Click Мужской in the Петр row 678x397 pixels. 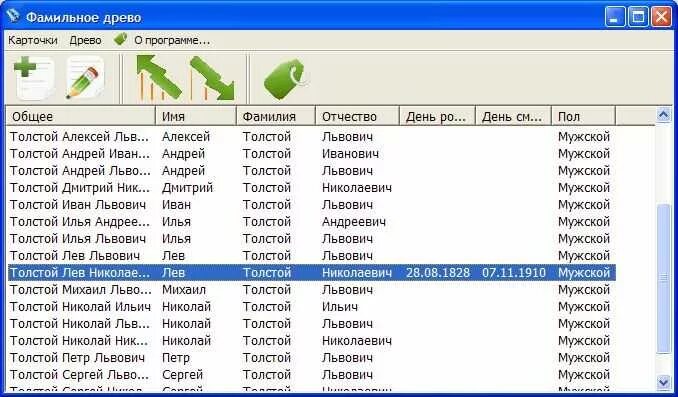584,358
